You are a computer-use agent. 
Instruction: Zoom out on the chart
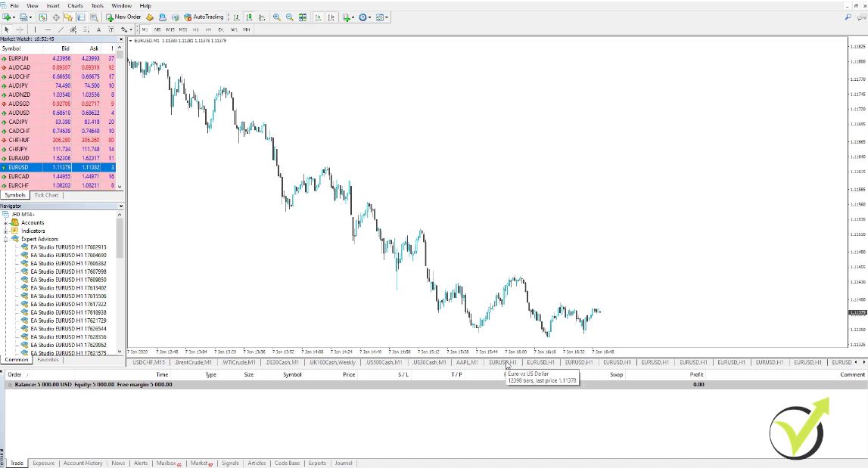click(290, 17)
